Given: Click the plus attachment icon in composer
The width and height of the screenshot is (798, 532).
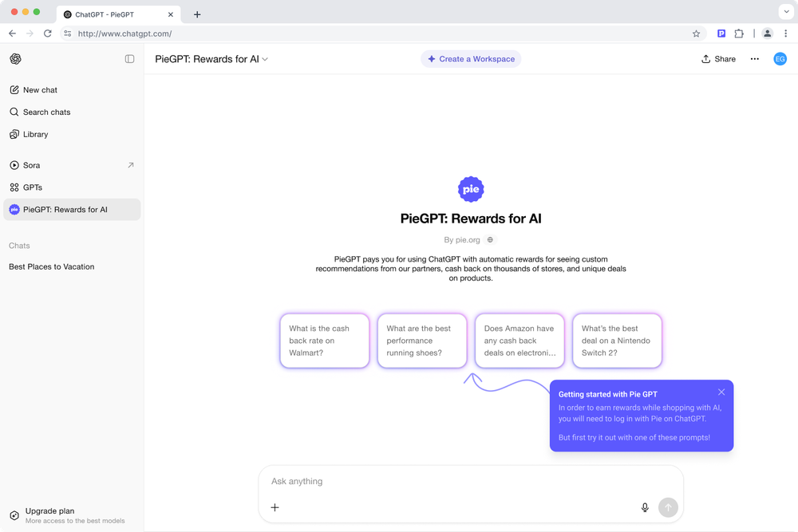Looking at the screenshot, I should pos(275,507).
